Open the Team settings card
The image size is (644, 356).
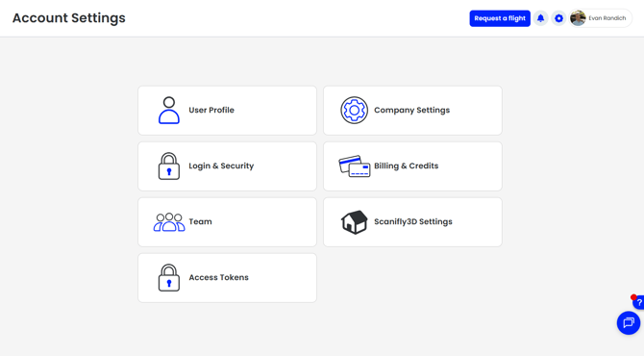click(x=227, y=222)
